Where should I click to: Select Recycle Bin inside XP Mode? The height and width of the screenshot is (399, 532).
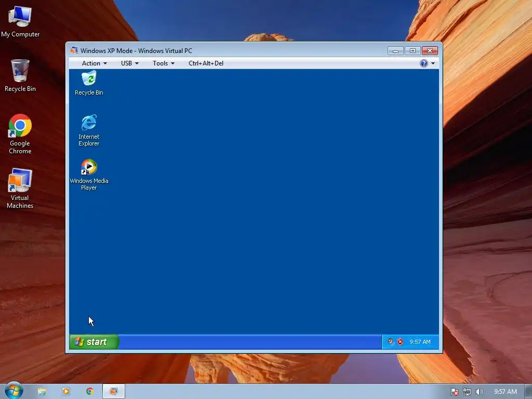89,83
